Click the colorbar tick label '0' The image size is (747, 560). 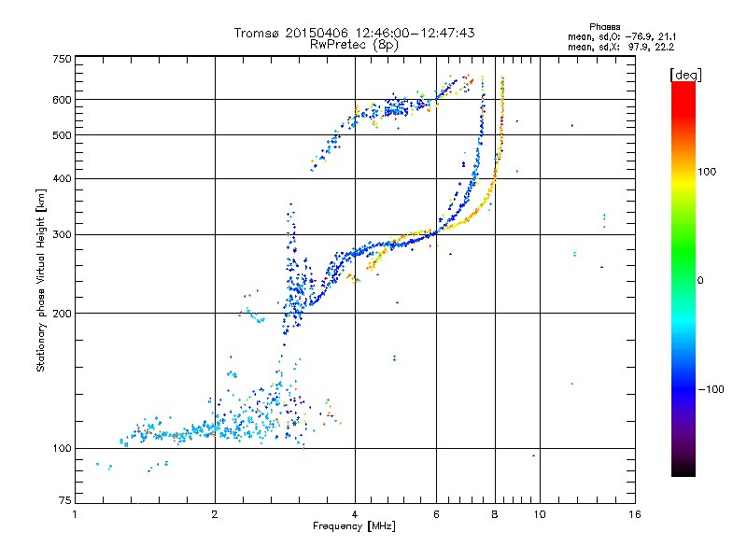tap(700, 280)
